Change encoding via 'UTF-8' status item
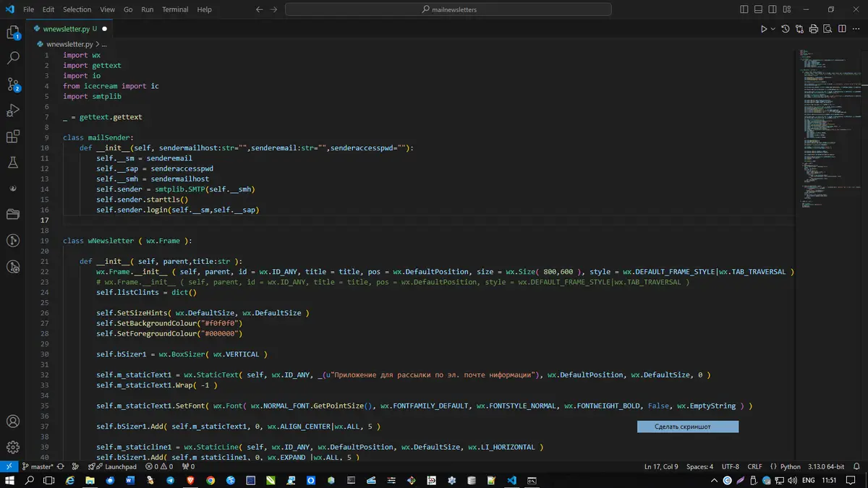Screen dimensions: 868x488 tap(731, 467)
